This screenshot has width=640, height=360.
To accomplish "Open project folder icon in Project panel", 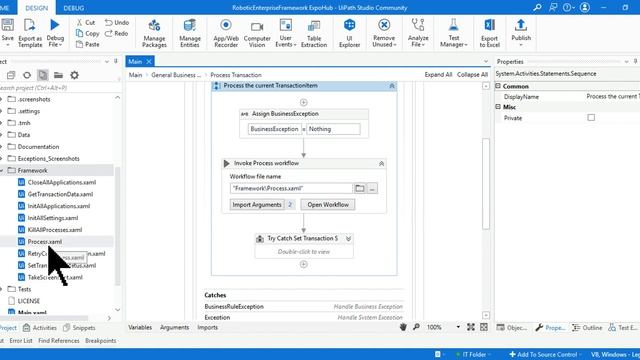I will click(x=58, y=75).
